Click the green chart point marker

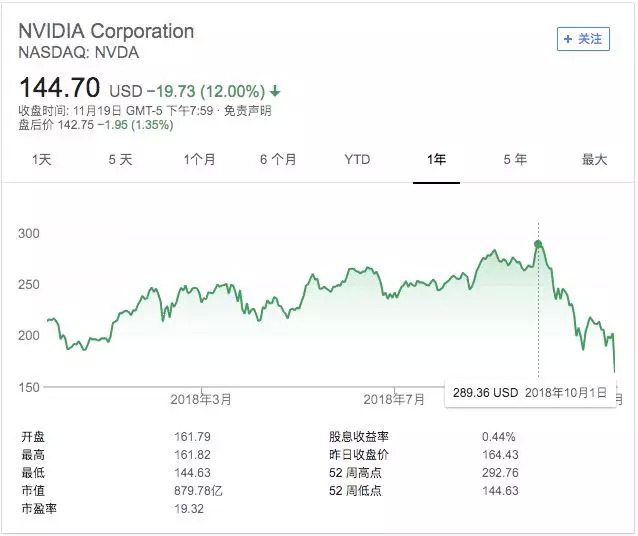[538, 244]
